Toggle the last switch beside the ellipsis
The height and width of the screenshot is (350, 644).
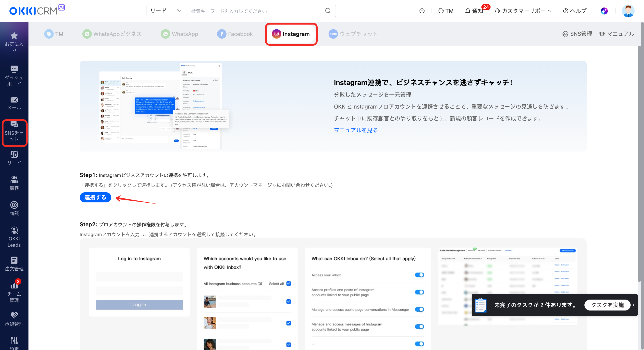419,344
